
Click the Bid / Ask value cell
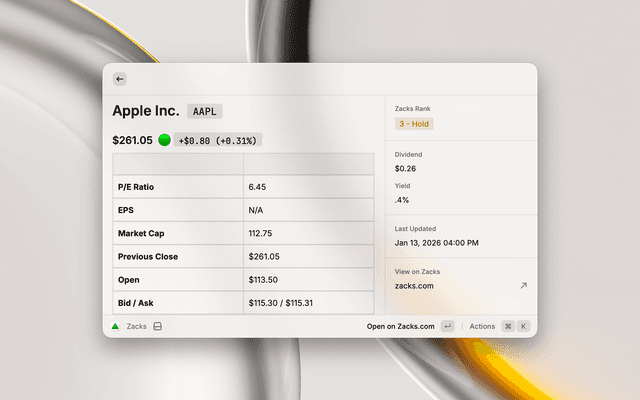pos(281,303)
